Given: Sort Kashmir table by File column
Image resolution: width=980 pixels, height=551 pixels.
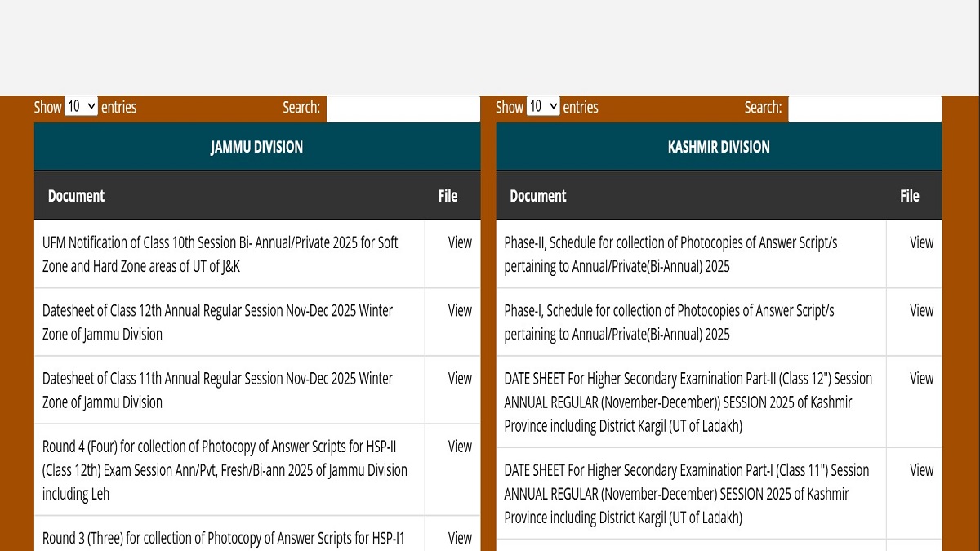Looking at the screenshot, I should click(909, 196).
